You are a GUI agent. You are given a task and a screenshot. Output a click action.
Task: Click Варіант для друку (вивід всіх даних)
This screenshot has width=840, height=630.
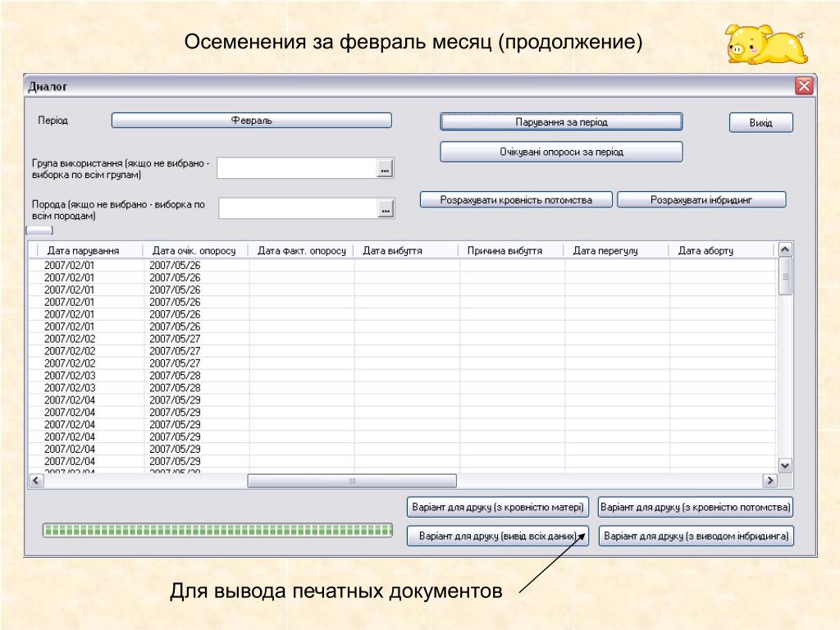[x=498, y=536]
